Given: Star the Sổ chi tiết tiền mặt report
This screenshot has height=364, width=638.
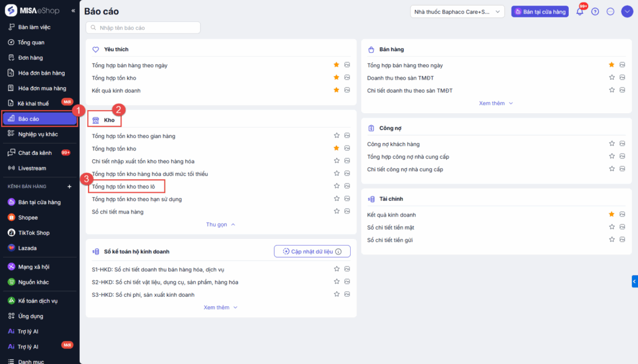Looking at the screenshot, I should [x=612, y=227].
